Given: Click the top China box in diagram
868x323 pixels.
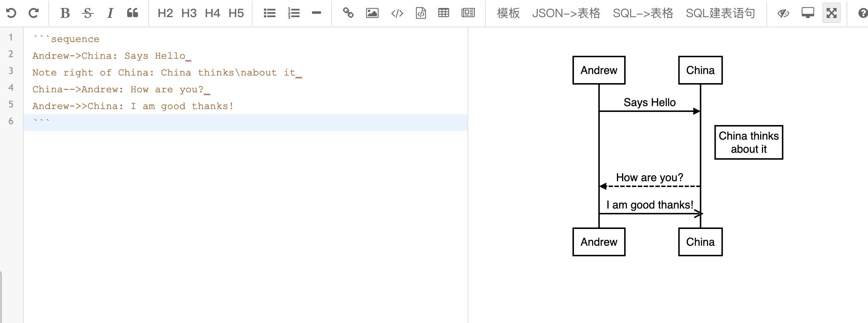Looking at the screenshot, I should (x=700, y=70).
